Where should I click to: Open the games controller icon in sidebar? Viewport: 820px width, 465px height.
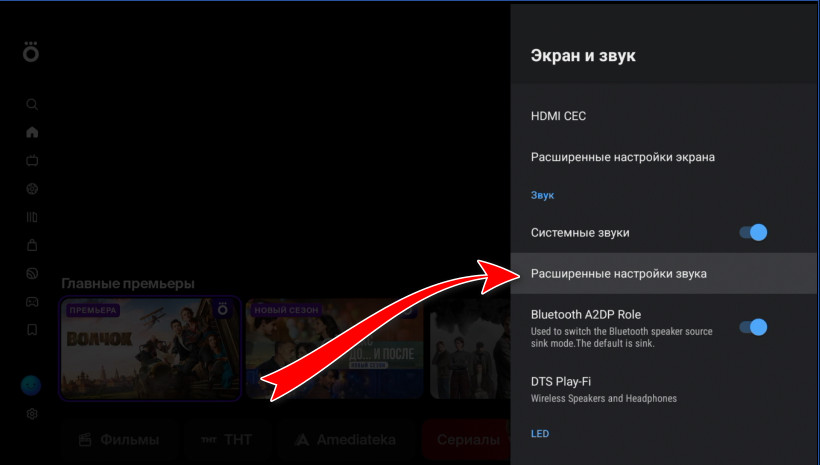click(x=32, y=301)
